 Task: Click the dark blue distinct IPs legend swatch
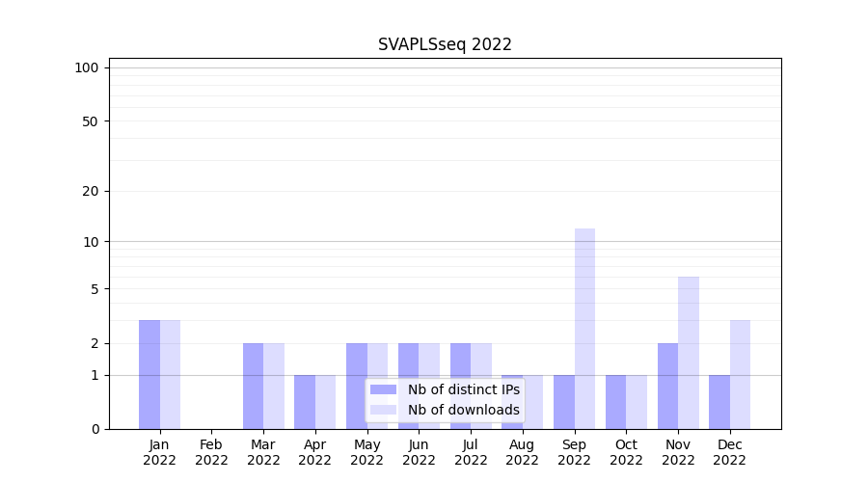coord(383,389)
